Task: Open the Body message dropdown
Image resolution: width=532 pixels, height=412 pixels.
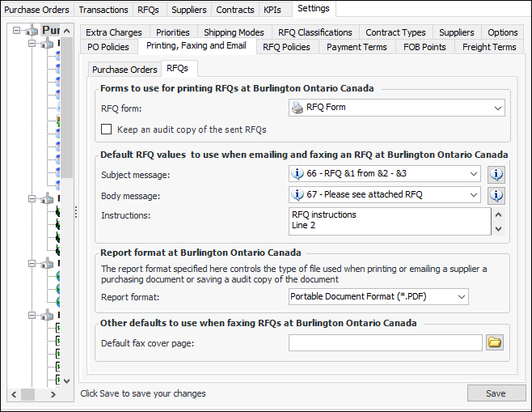Action: click(x=473, y=195)
